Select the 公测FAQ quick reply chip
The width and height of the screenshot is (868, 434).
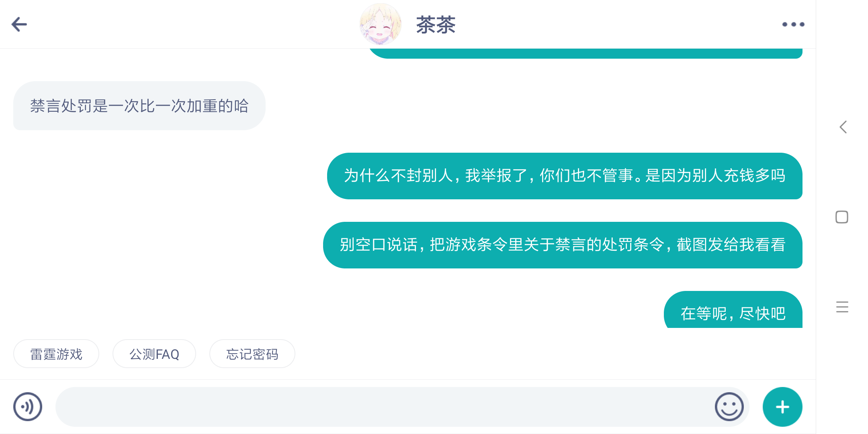coord(154,354)
